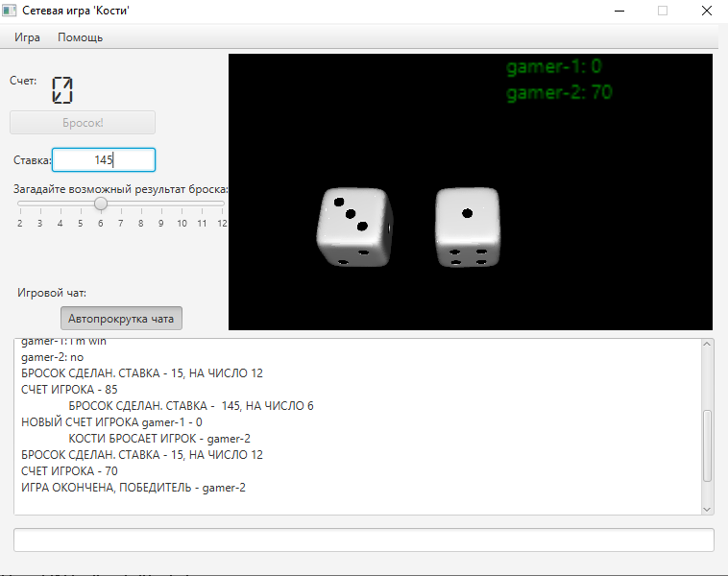Screen dimensions: 728x576
Task: Click the chat scrollbar up arrow
Action: click(x=708, y=346)
